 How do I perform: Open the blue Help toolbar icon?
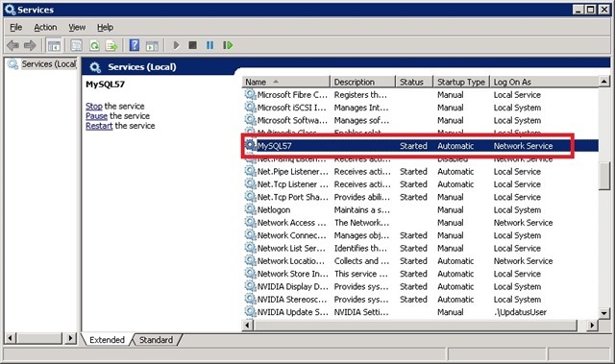135,45
